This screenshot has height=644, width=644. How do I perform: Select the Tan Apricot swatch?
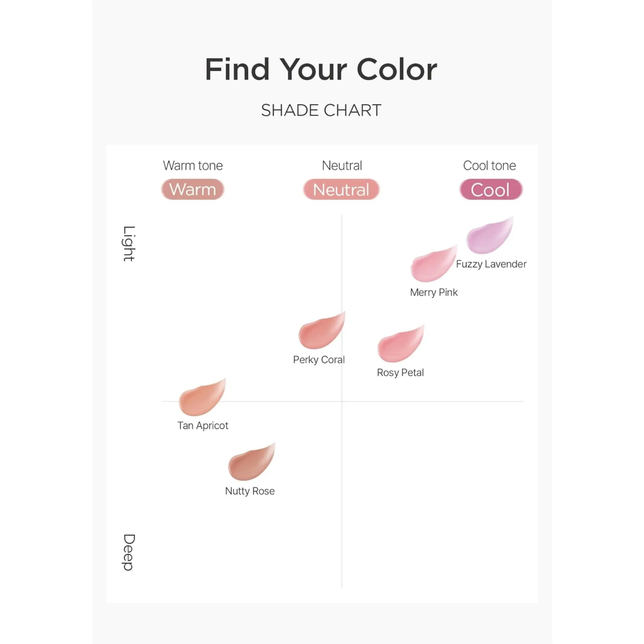click(x=202, y=398)
